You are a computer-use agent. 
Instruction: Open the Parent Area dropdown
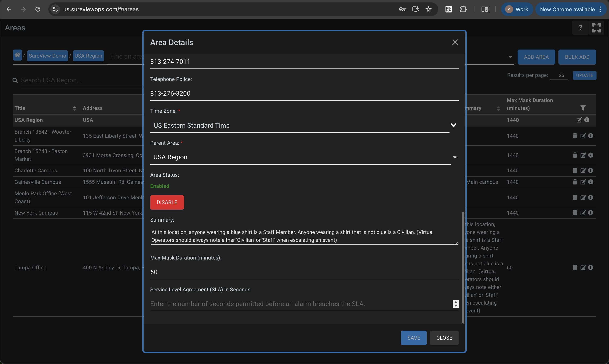pyautogui.click(x=454, y=157)
